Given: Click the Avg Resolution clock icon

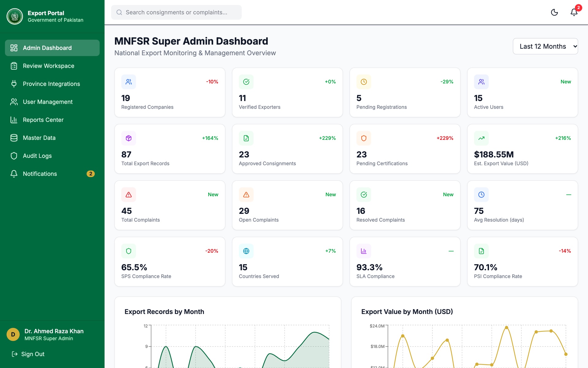Looking at the screenshot, I should click(x=481, y=195).
